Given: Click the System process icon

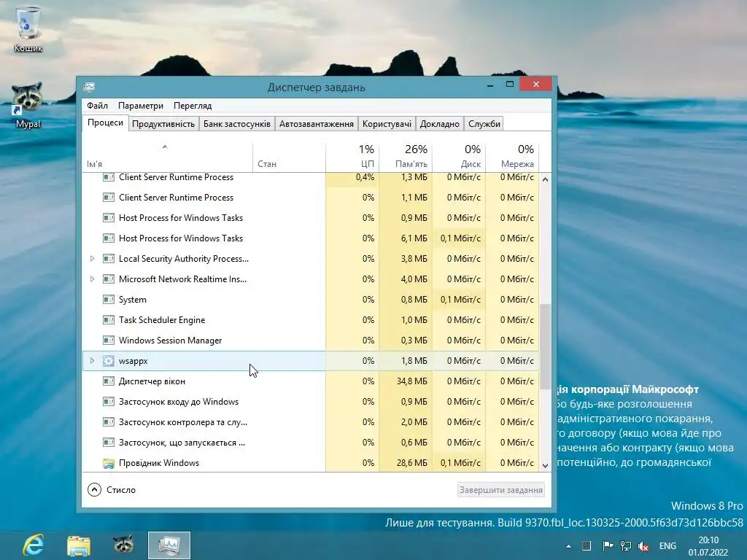Looking at the screenshot, I should point(109,300).
